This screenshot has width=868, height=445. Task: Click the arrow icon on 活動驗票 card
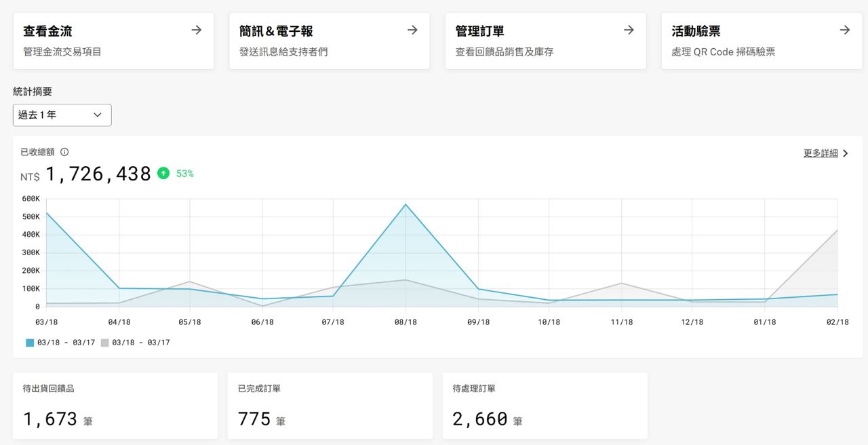coord(845,30)
